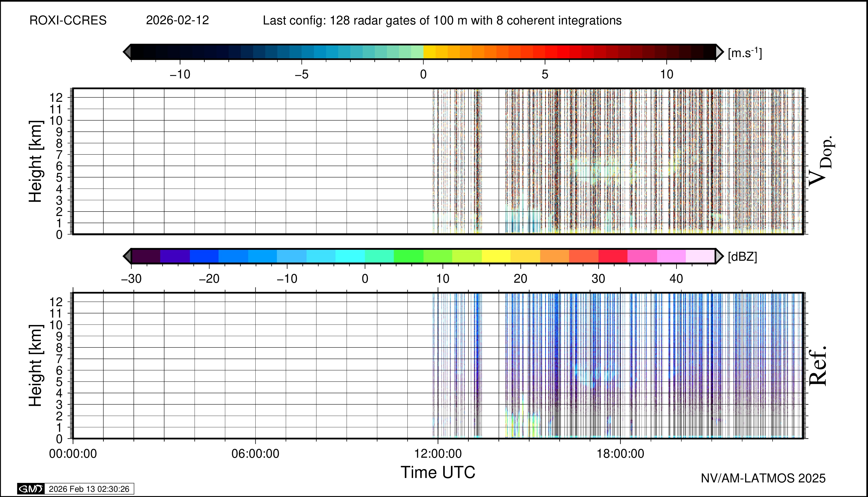This screenshot has height=497, width=868.
Task: Click the dark purple -30 dBZ swatch
Action: (146, 256)
